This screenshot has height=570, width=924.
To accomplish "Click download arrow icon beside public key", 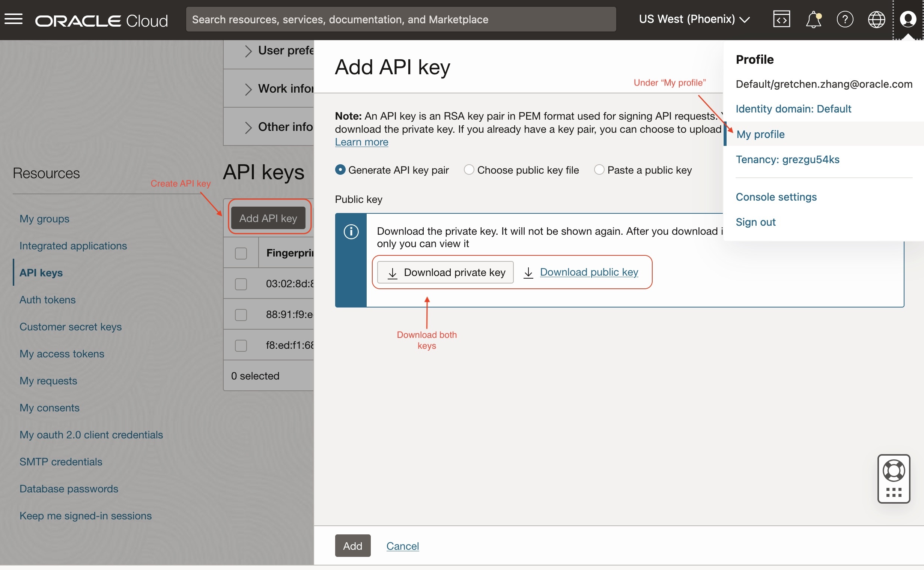I will click(x=528, y=273).
